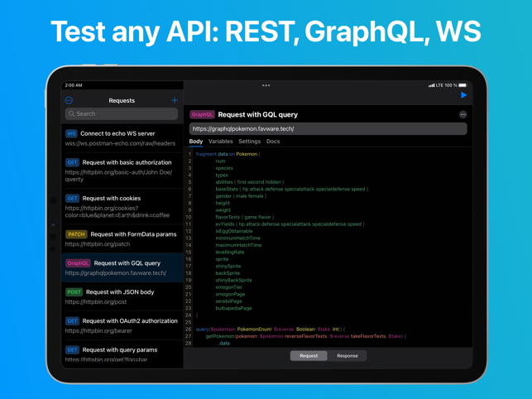Open Request with FormData params
The height and width of the screenshot is (399, 532).
[122, 238]
